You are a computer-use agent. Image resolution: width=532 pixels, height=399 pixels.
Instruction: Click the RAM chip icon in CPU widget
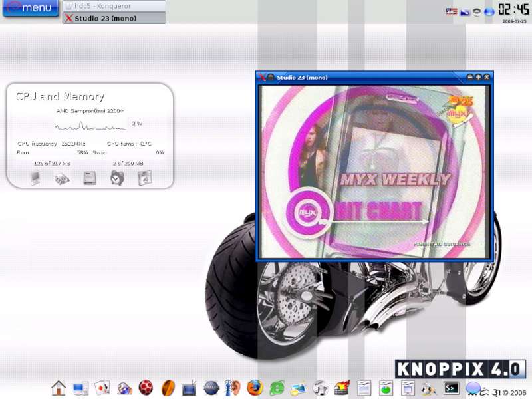[x=62, y=178]
